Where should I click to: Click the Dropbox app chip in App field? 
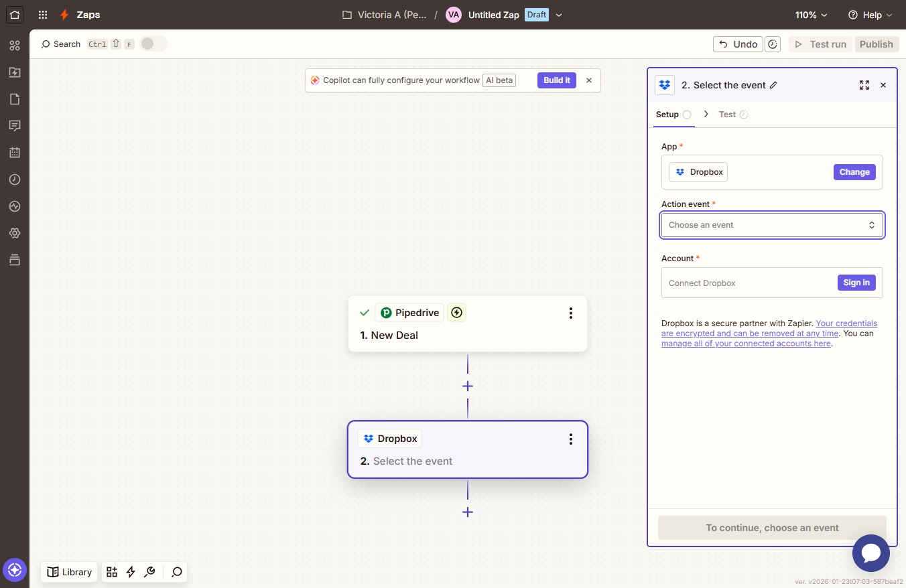click(x=698, y=172)
